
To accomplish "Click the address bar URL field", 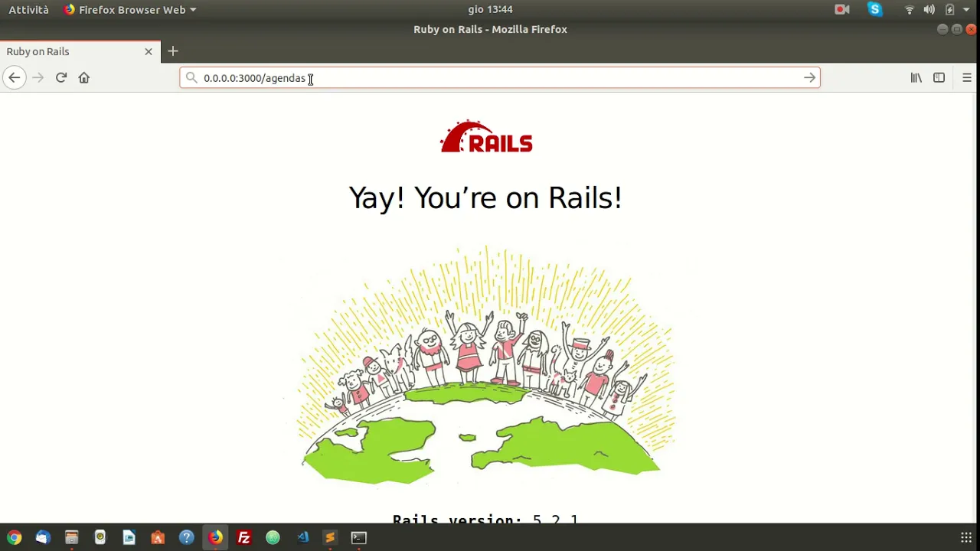I will tap(500, 77).
